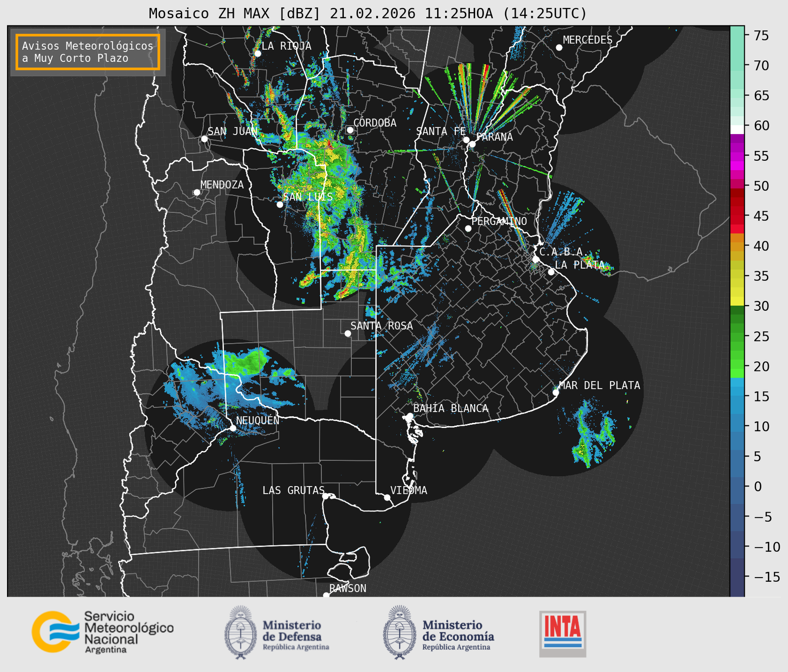Click the La Rioja city marker dot
This screenshot has height=672, width=788.
(257, 53)
